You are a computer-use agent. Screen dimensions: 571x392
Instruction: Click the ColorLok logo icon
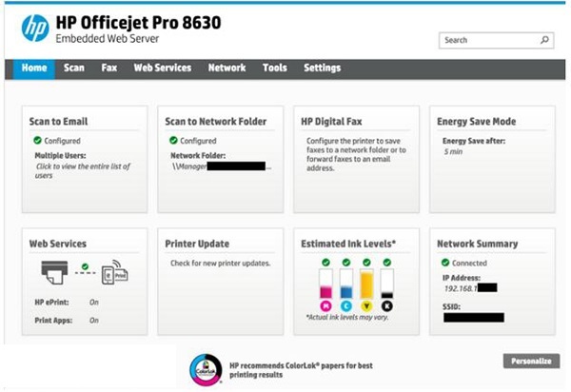(x=206, y=369)
